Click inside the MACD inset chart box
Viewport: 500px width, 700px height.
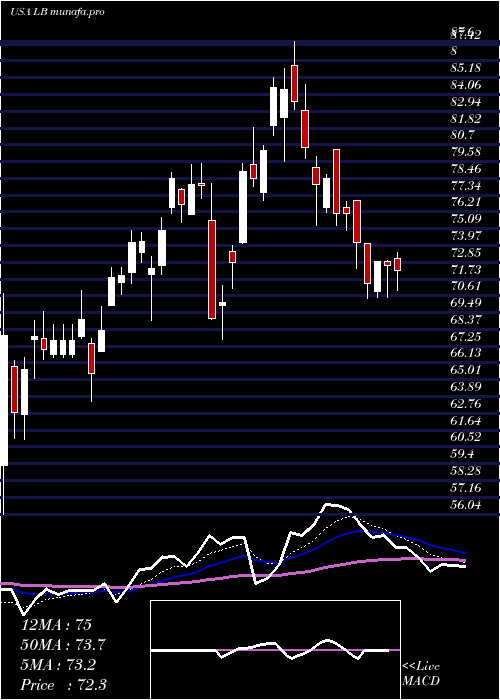[x=275, y=650]
